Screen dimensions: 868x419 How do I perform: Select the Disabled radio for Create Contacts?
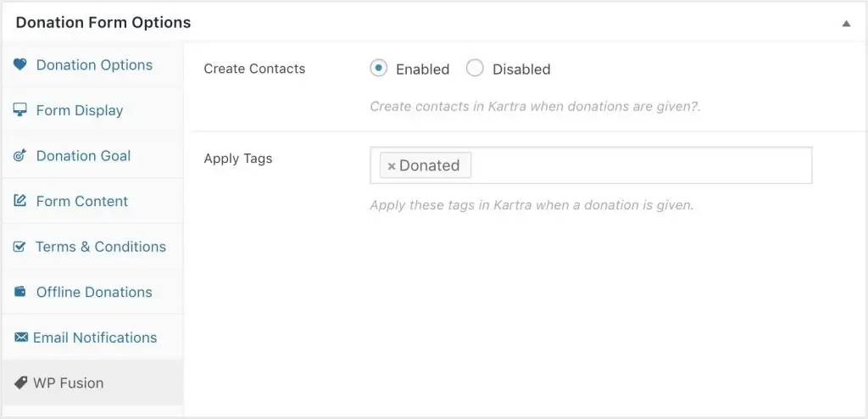[x=476, y=69]
